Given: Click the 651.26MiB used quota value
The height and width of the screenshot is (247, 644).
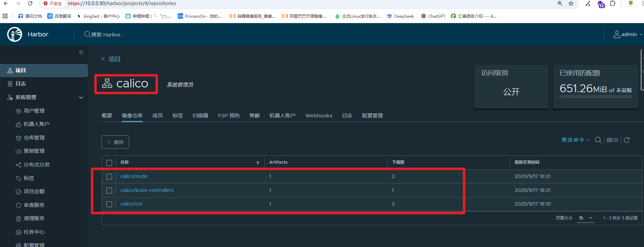Looking at the screenshot, I should pos(583,88).
